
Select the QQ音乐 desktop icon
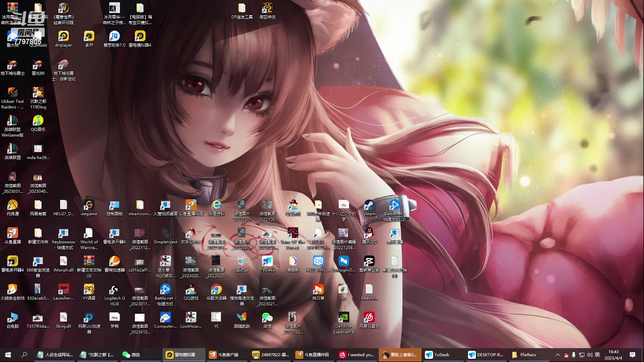(38, 123)
